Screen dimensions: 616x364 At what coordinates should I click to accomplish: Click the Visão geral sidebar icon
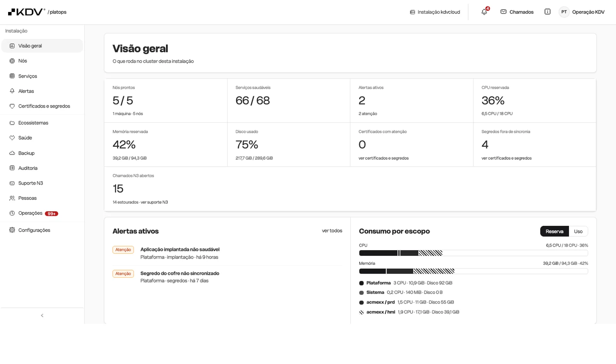(x=12, y=46)
